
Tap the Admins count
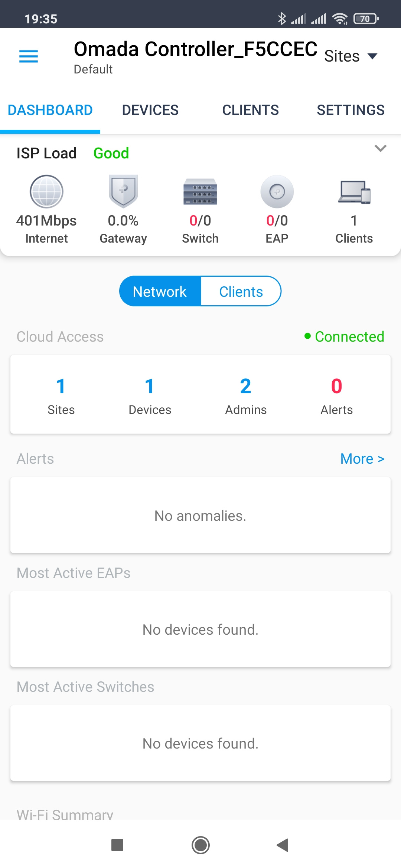tap(246, 395)
